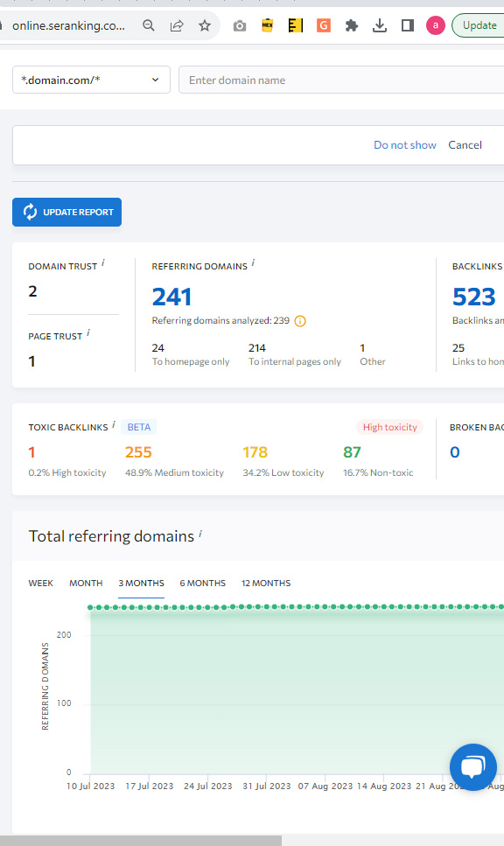Viewport: 504px width, 846px height.
Task: Click the Do not show link
Action: point(405,145)
